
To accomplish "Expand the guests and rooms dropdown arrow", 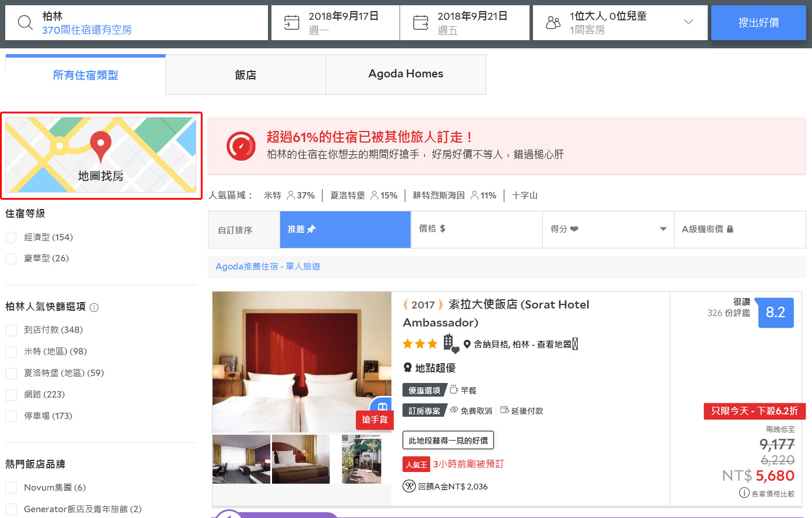I will (x=689, y=22).
